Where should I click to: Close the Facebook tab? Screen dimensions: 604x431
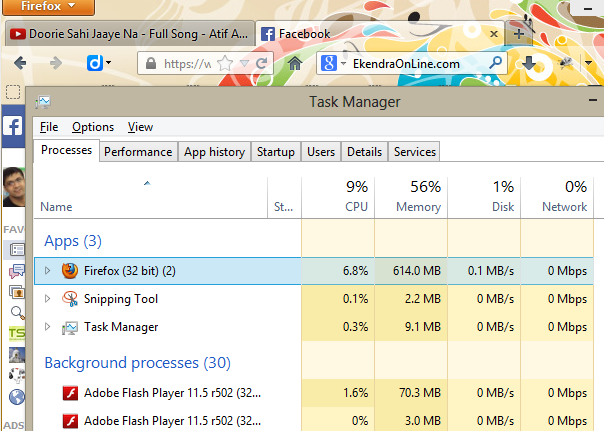click(493, 34)
